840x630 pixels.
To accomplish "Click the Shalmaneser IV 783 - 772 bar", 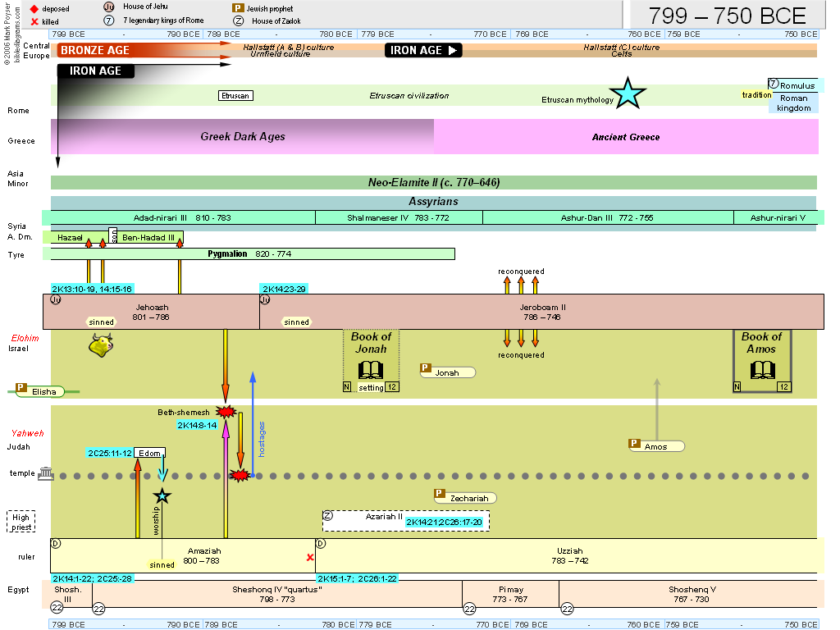I will [399, 217].
